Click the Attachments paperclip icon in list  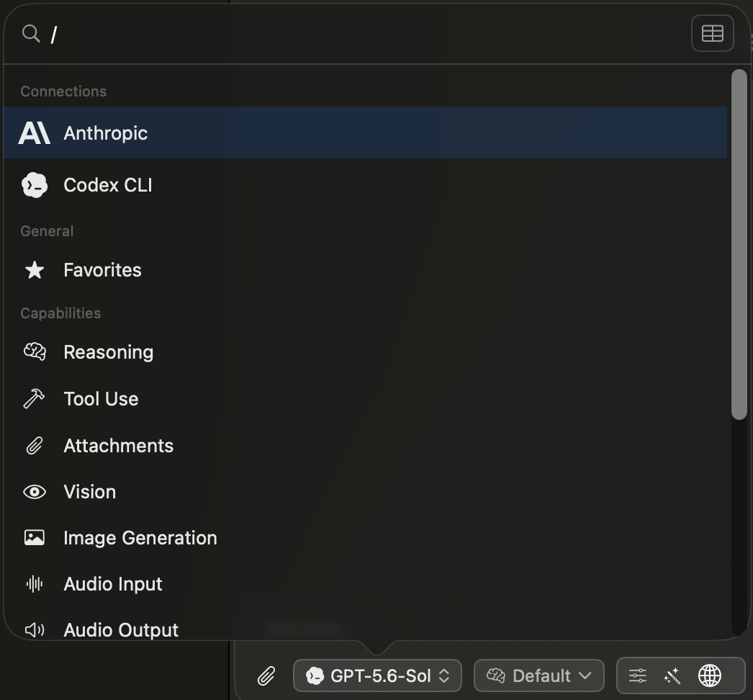point(34,445)
